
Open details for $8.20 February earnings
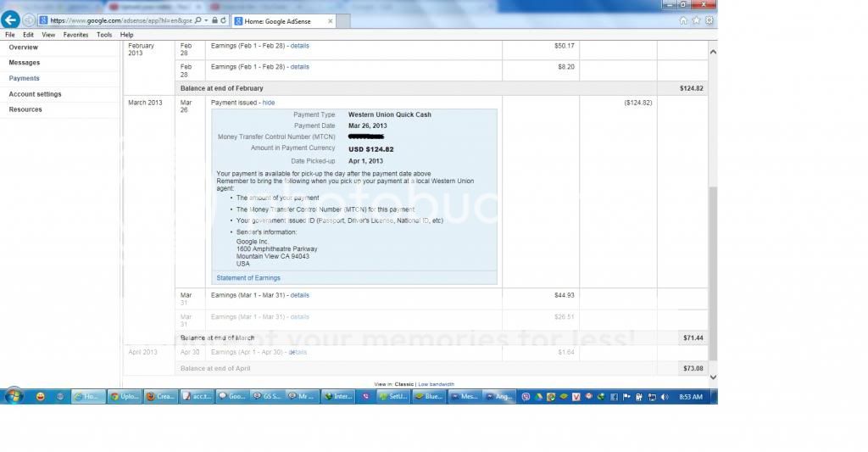click(299, 66)
